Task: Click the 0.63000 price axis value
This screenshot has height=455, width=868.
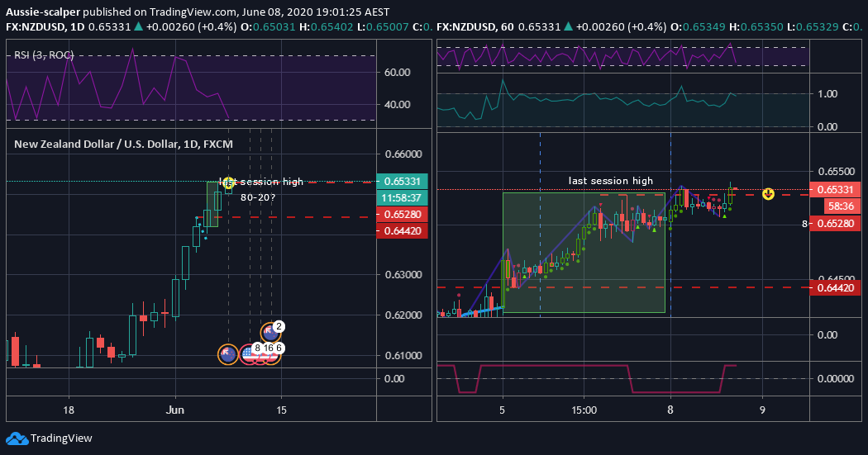Action: pos(403,275)
